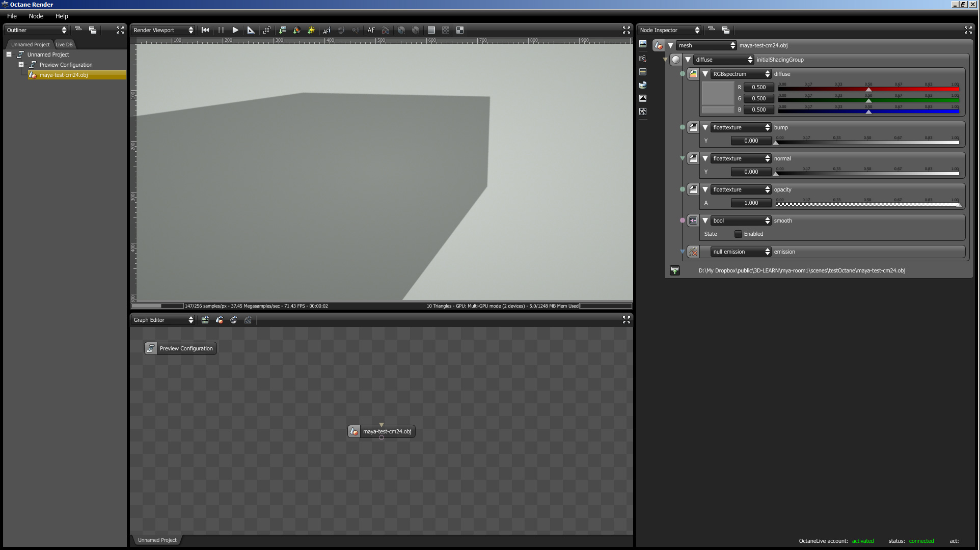The image size is (980, 550).
Task: Click the pause render icon
Action: click(221, 31)
